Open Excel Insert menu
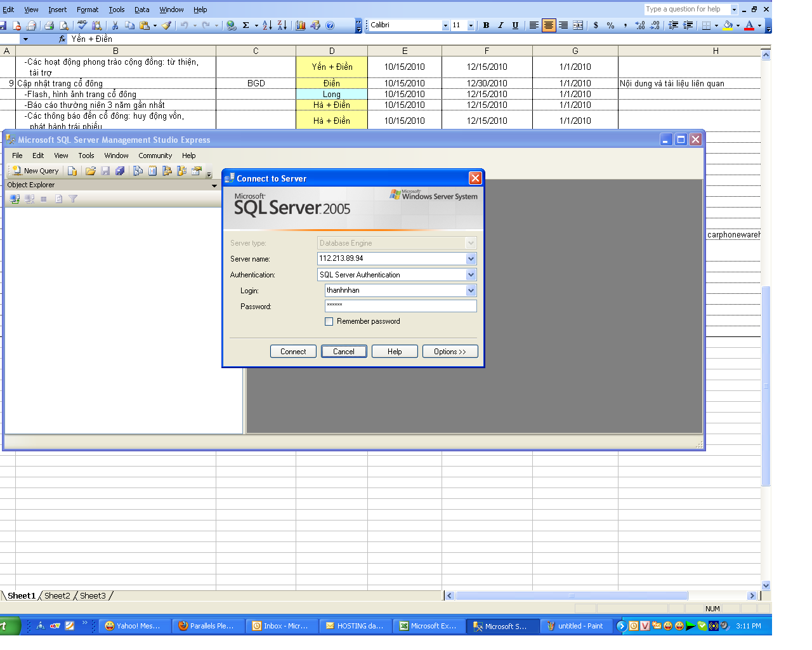 [57, 10]
